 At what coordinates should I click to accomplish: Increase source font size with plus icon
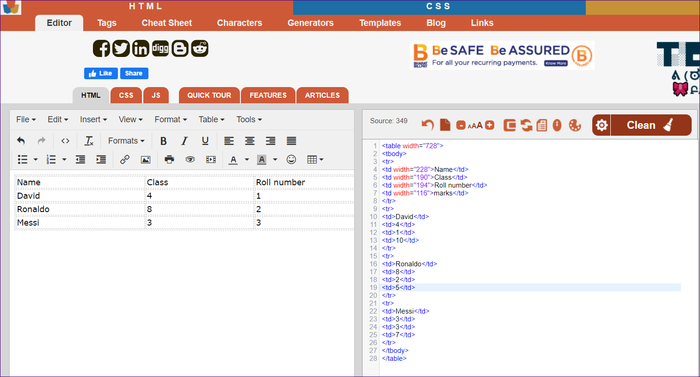click(490, 126)
